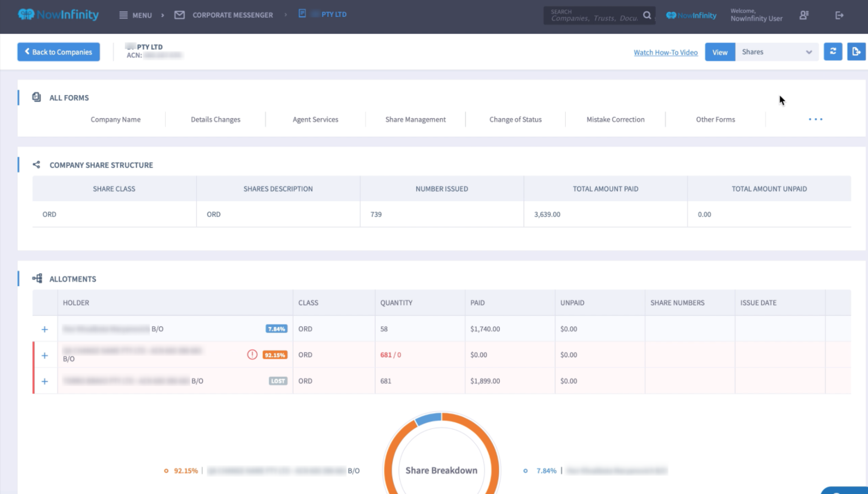Expand the 7.84% holder allotment row
Screen dimensions: 868x494
(44, 329)
